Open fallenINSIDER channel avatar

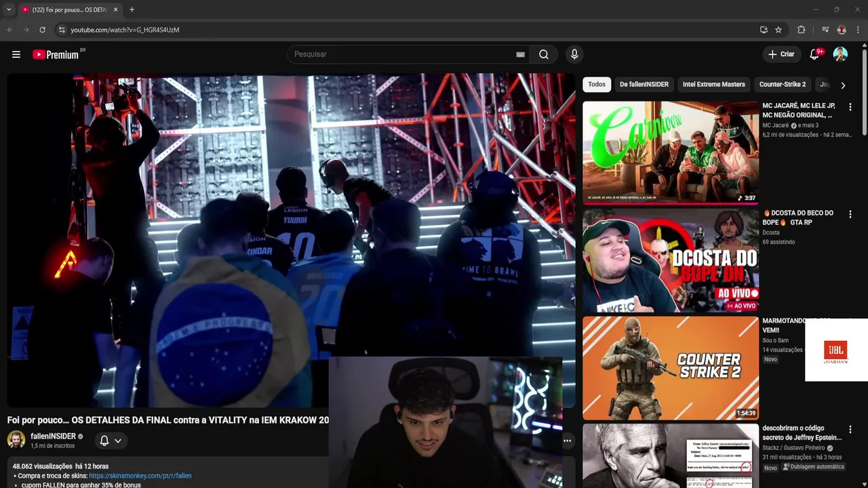click(16, 440)
